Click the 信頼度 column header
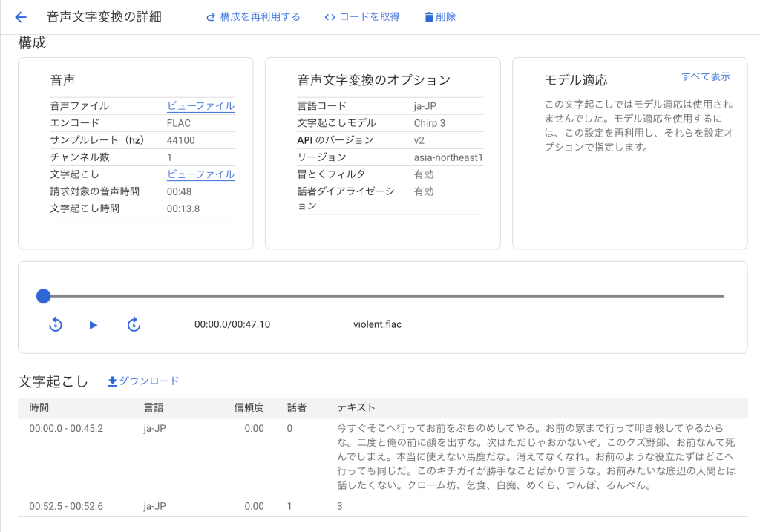Image resolution: width=760 pixels, height=532 pixels. click(x=249, y=407)
